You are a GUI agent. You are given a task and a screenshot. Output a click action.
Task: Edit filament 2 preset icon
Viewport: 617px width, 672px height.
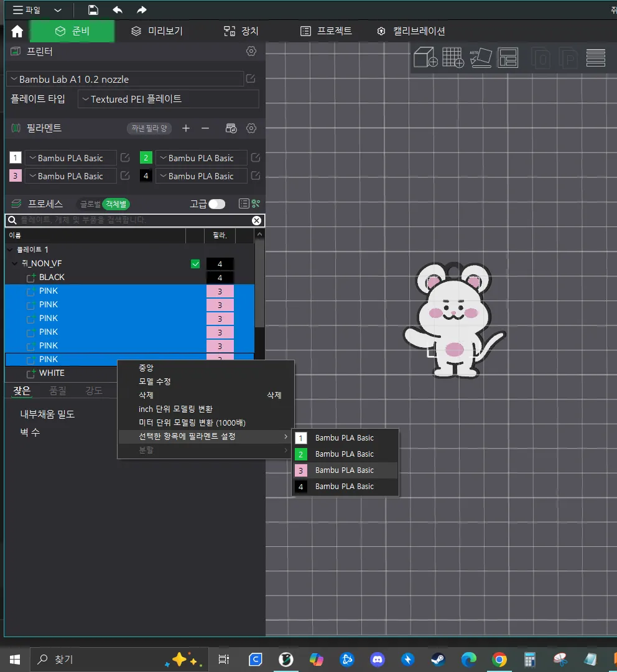click(x=256, y=157)
